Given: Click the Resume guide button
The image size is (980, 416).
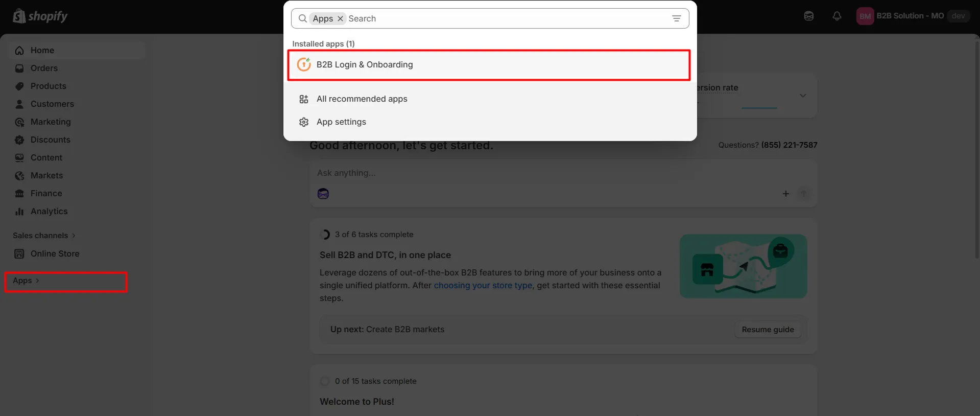Looking at the screenshot, I should (768, 329).
